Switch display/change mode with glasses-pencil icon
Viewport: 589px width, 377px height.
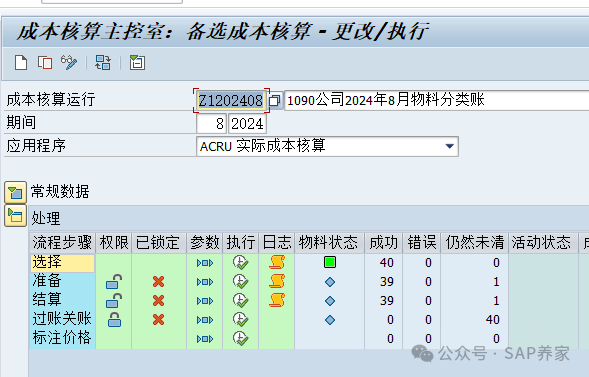tap(69, 62)
